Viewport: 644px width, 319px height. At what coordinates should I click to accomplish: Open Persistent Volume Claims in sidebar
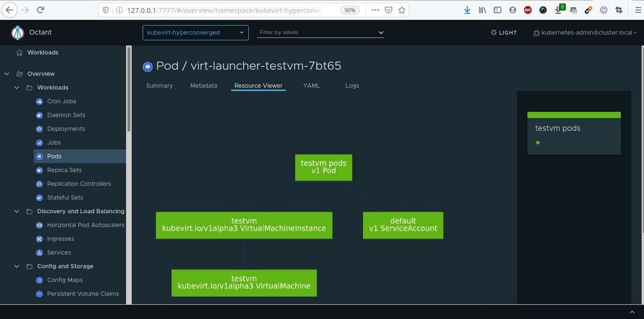(x=83, y=294)
